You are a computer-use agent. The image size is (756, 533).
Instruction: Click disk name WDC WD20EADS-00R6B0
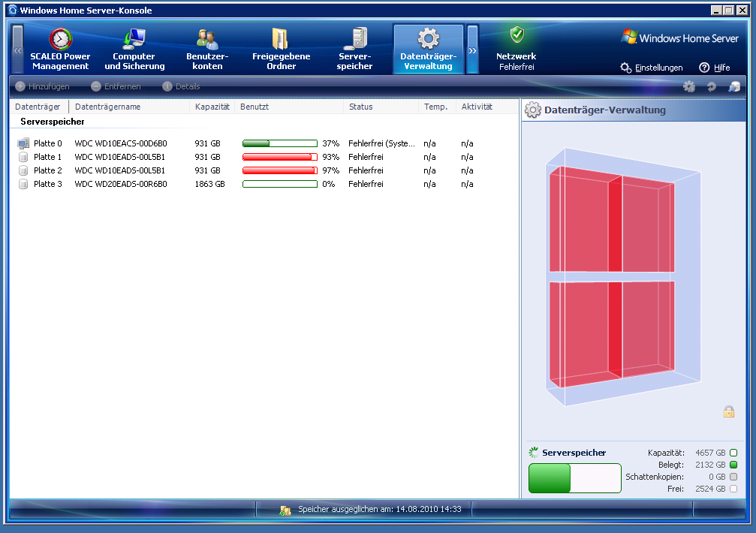121,184
